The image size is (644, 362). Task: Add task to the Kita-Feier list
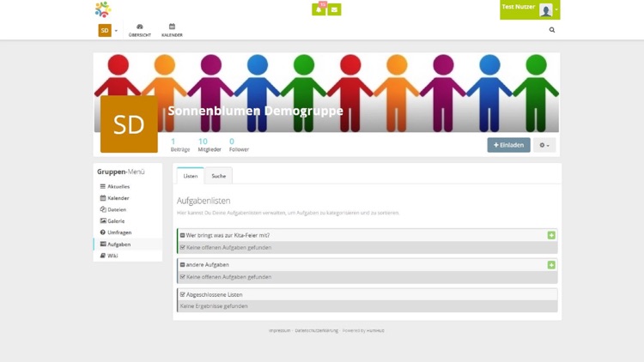pos(551,235)
